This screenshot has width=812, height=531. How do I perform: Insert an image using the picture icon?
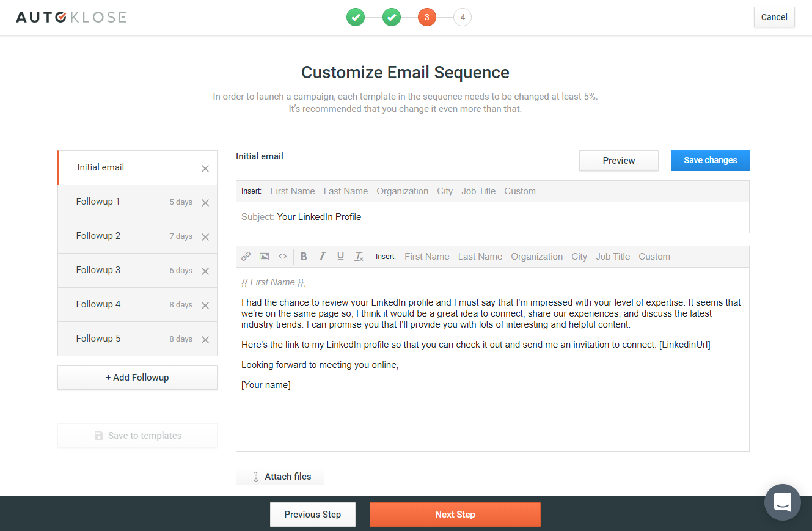click(x=264, y=257)
